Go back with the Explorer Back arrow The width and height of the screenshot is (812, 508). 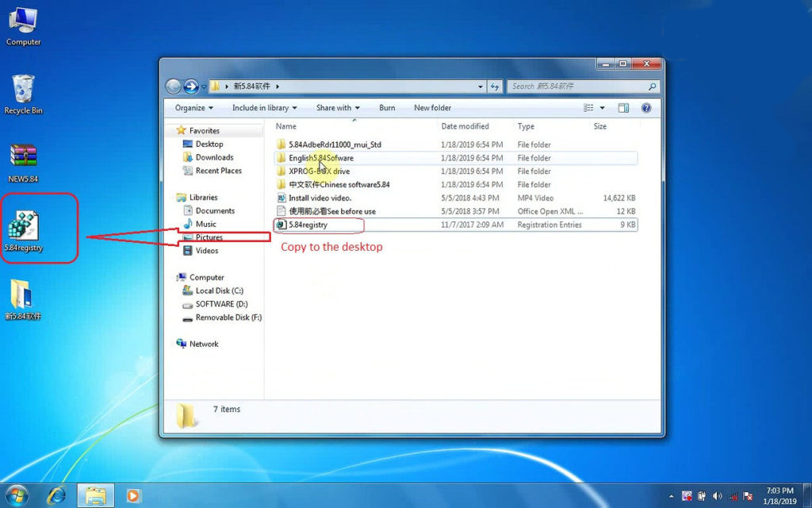click(x=174, y=86)
